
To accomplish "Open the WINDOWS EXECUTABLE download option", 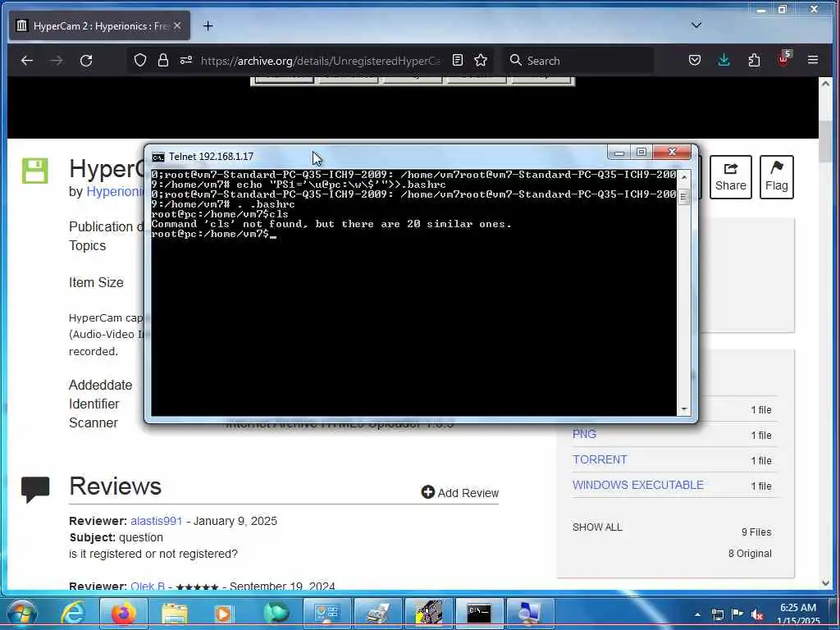I will click(637, 485).
